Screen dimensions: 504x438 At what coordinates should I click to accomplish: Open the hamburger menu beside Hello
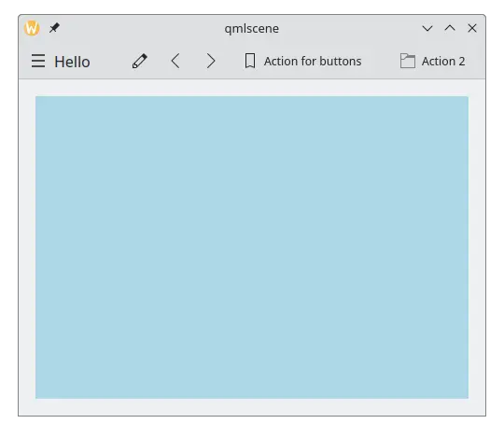pyautogui.click(x=38, y=61)
